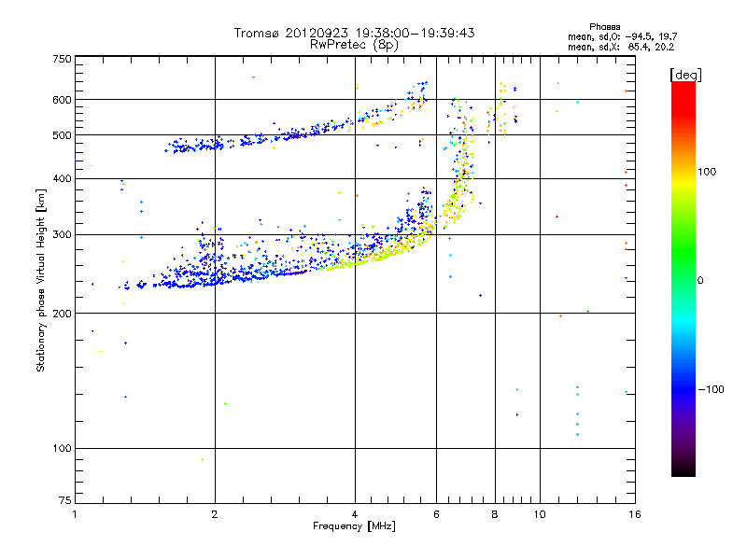Select the 'RwPretec (8p)' subtitle
Viewport: 747px width, 560px height.
(x=355, y=45)
